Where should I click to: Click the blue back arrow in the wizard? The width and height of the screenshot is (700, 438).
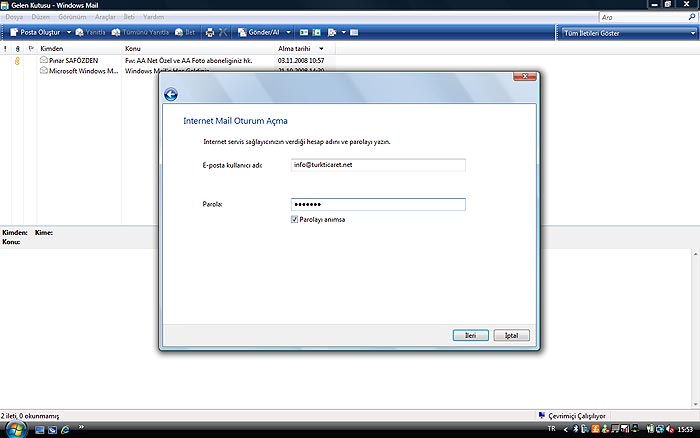point(171,94)
